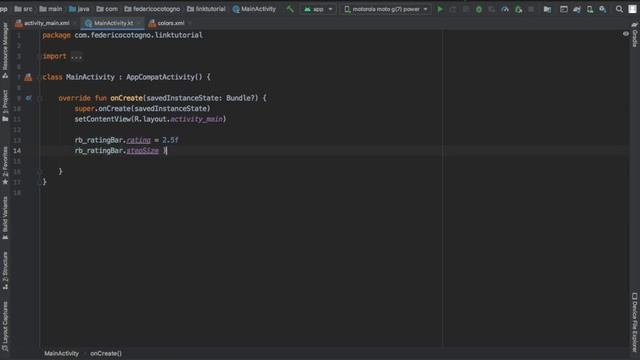Open the SDK Manager icon
Screen dimensions: 640x360
[603, 9]
